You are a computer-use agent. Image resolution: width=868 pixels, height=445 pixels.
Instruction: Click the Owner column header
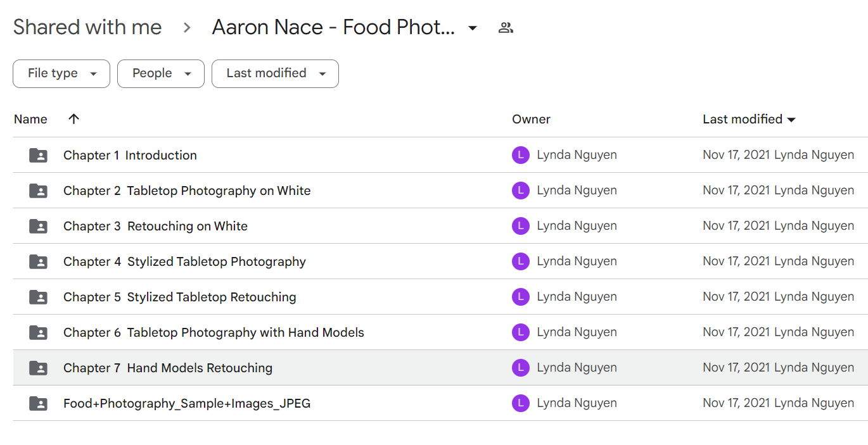(x=531, y=119)
